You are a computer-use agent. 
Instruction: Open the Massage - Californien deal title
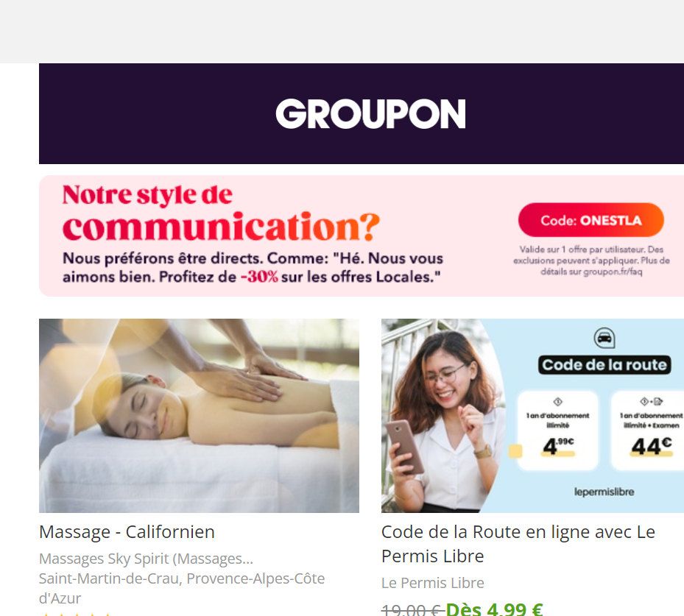pyautogui.click(x=127, y=532)
